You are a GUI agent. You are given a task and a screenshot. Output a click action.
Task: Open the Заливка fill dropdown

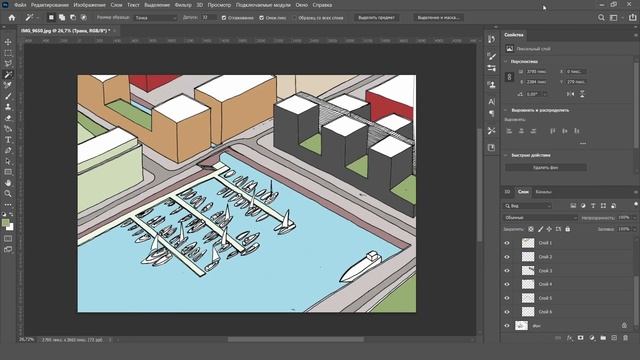(x=634, y=229)
